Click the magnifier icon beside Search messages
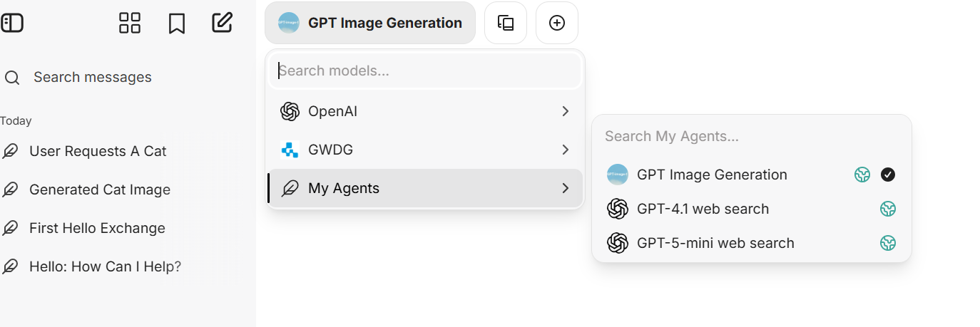This screenshot has height=327, width=980. 12,78
